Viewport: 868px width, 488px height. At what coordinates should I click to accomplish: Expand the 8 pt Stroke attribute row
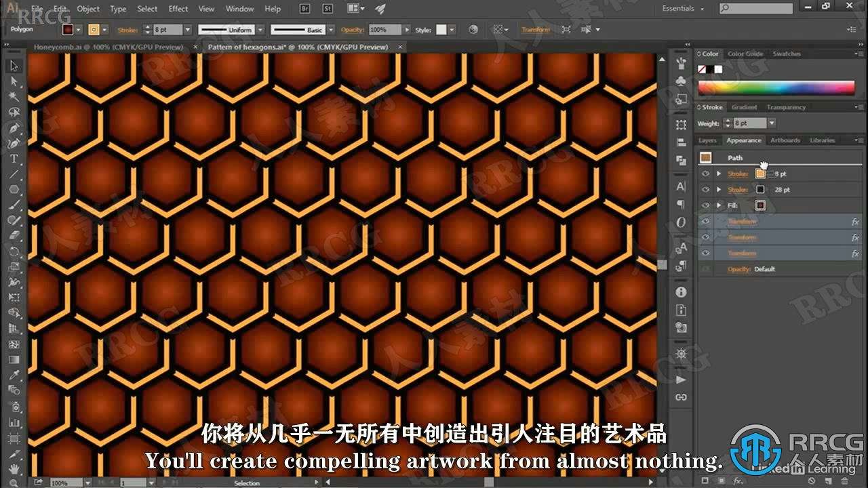pos(718,174)
